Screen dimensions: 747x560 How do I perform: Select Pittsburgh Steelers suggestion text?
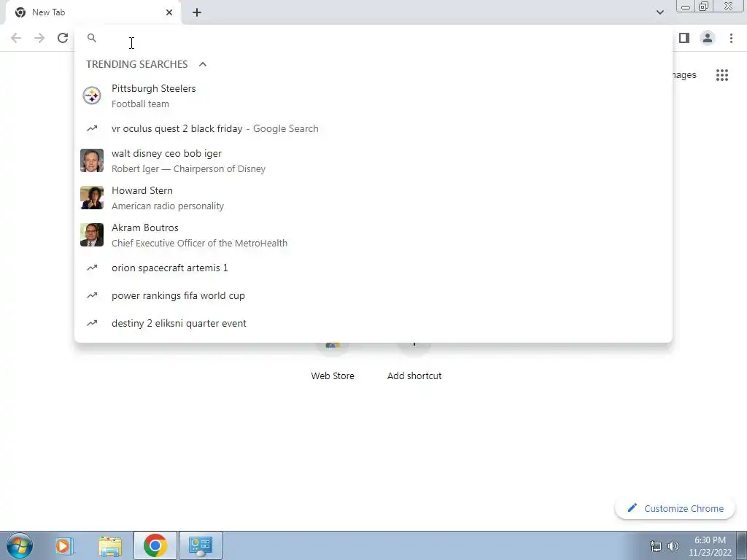click(x=153, y=88)
